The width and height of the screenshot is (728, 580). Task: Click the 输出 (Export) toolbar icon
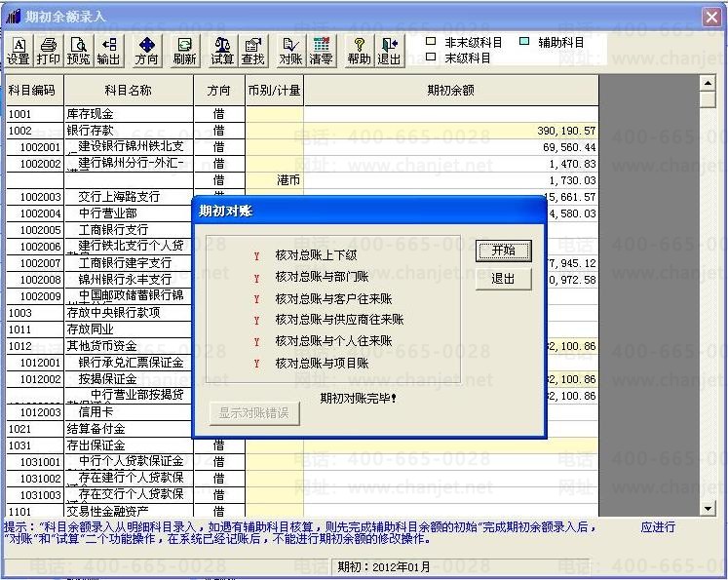pos(108,51)
